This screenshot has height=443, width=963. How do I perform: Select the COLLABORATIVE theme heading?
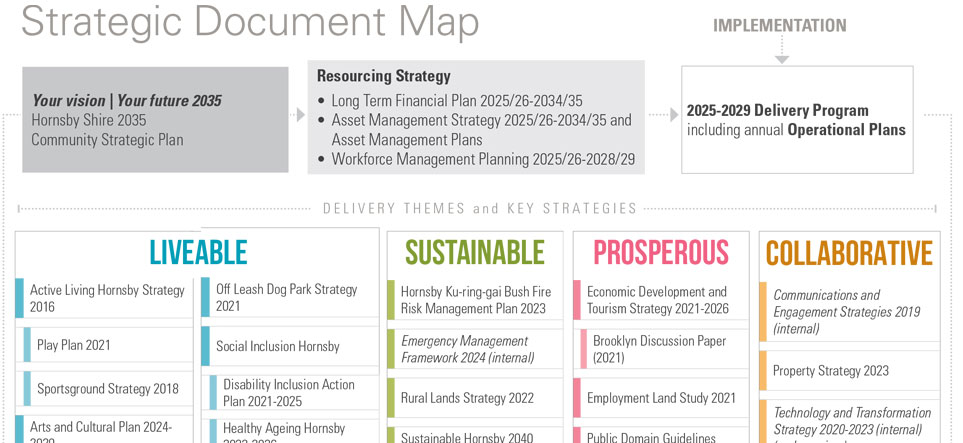click(849, 253)
